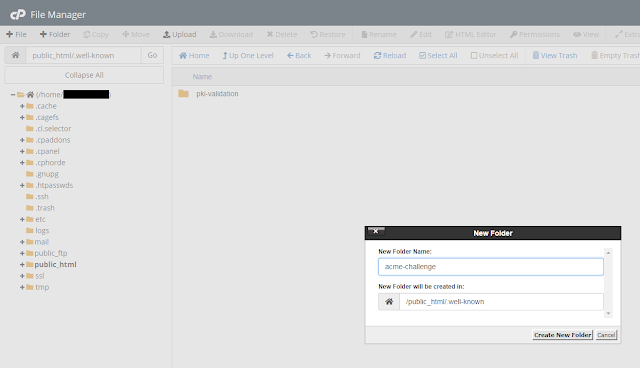Open the new Folder toolbar button
The height and width of the screenshot is (368, 640).
click(55, 34)
